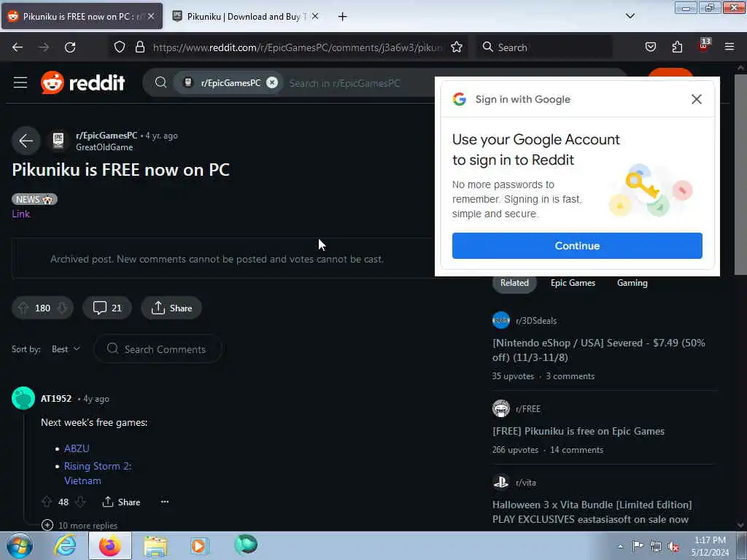
Task: Launch Internet Explorer from taskbar
Action: (65, 545)
